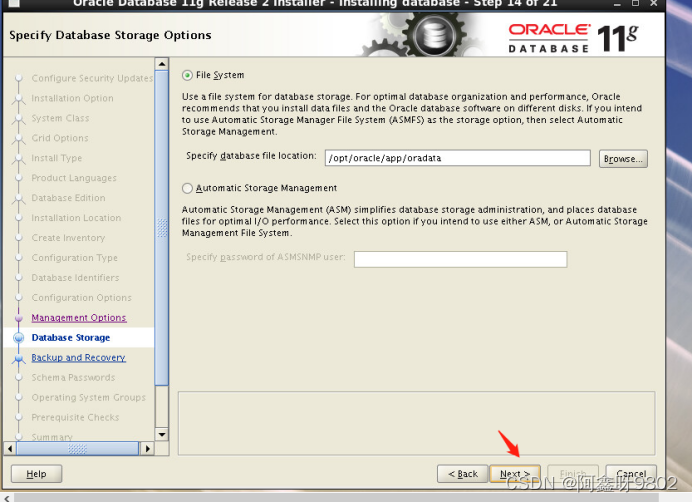Click the ASM description paragraph text
The width and height of the screenshot is (693, 502).
(x=415, y=221)
